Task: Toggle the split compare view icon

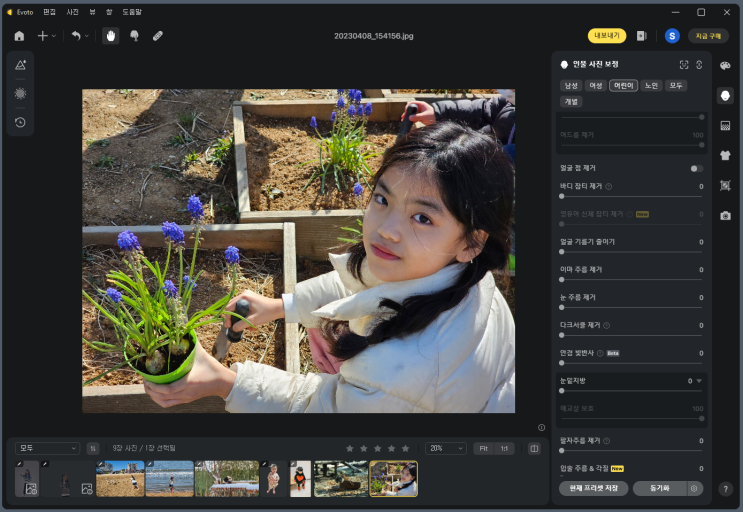Action: point(534,448)
